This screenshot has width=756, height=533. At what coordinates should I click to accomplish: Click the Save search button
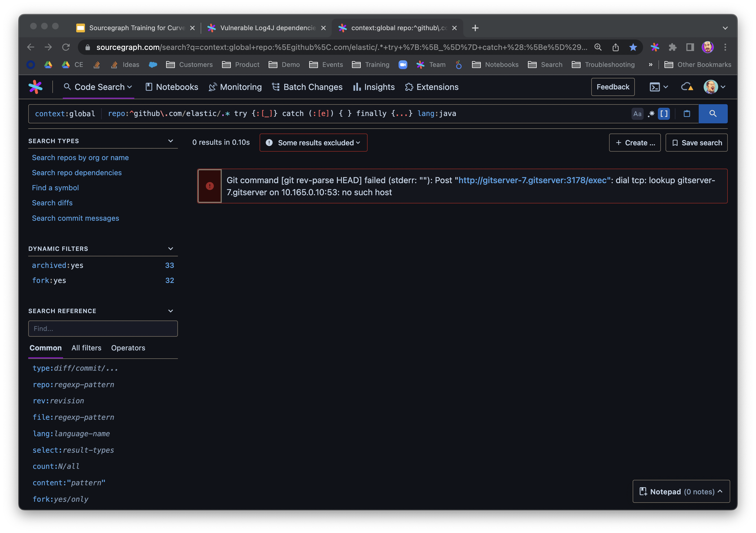coord(697,143)
